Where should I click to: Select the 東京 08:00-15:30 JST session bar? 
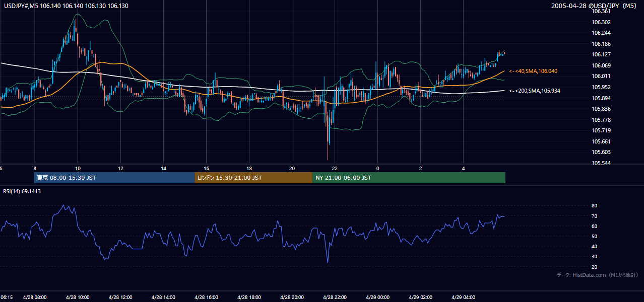coord(114,178)
